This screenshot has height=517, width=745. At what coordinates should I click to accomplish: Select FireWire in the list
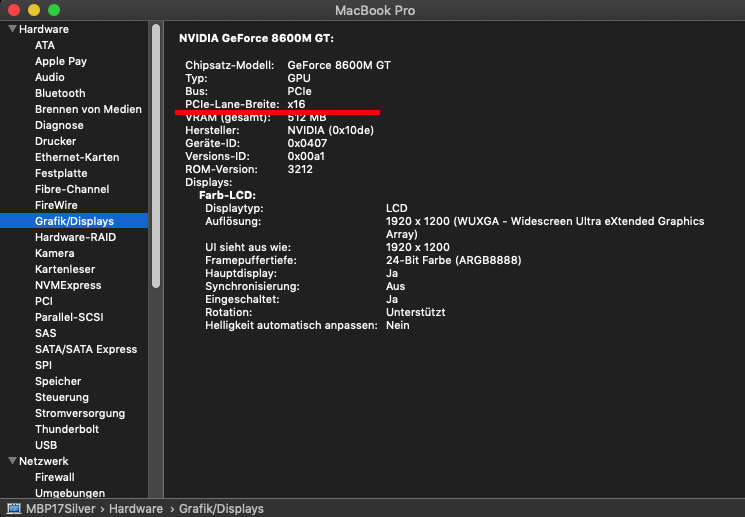(56, 205)
